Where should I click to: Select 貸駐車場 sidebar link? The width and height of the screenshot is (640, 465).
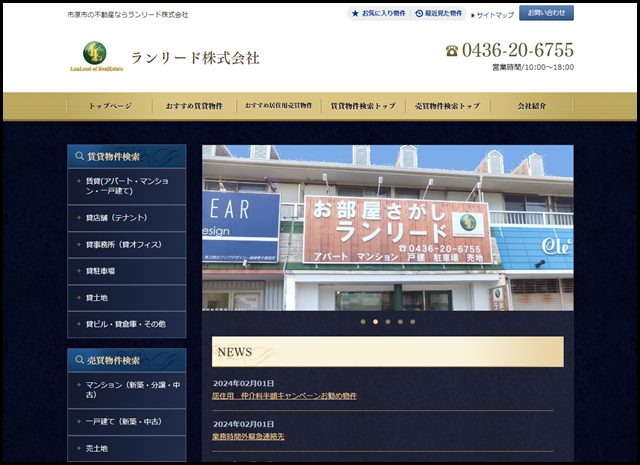pyautogui.click(x=127, y=271)
